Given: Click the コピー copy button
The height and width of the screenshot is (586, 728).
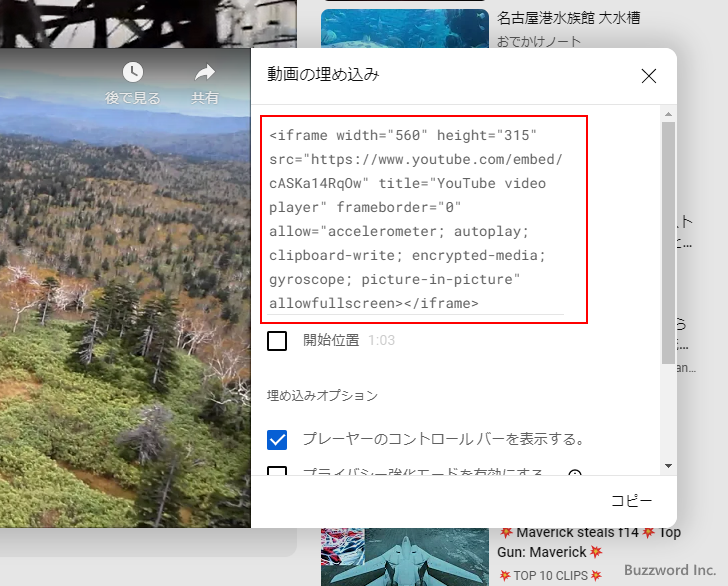Looking at the screenshot, I should pyautogui.click(x=631, y=501).
